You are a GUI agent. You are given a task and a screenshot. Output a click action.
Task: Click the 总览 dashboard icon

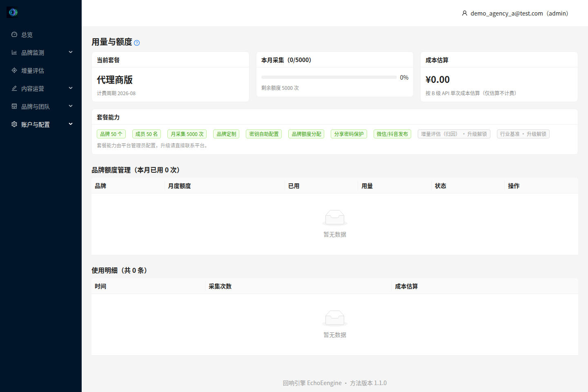tap(14, 35)
